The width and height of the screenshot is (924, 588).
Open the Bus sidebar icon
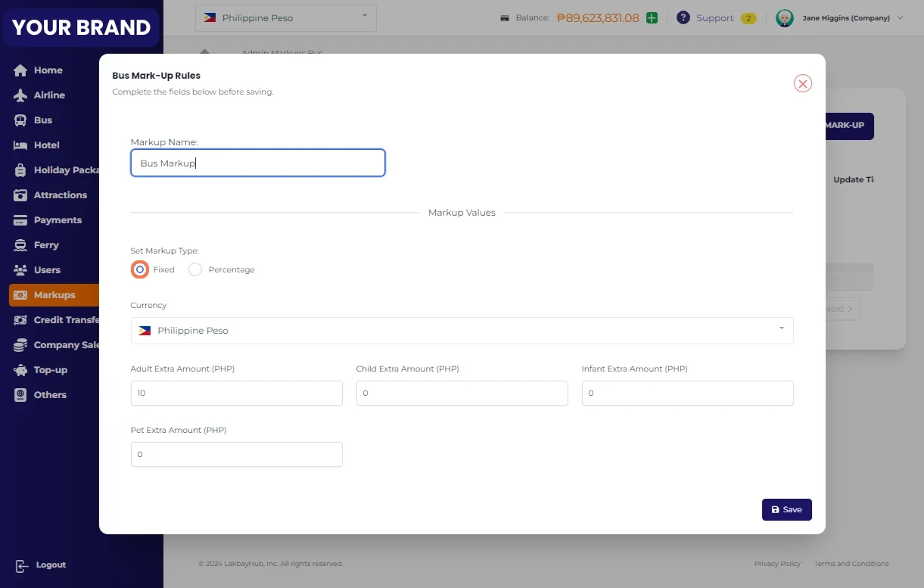pyautogui.click(x=20, y=120)
